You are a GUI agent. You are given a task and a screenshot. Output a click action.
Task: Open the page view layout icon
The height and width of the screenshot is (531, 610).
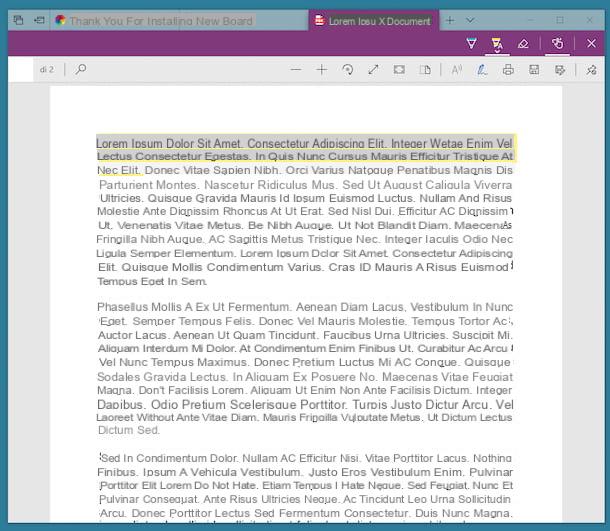(425, 70)
